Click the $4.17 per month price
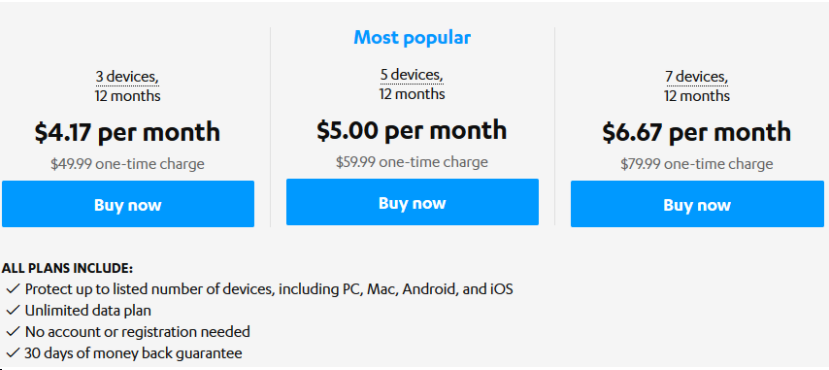Image resolution: width=829 pixels, height=370 pixels. tap(127, 132)
